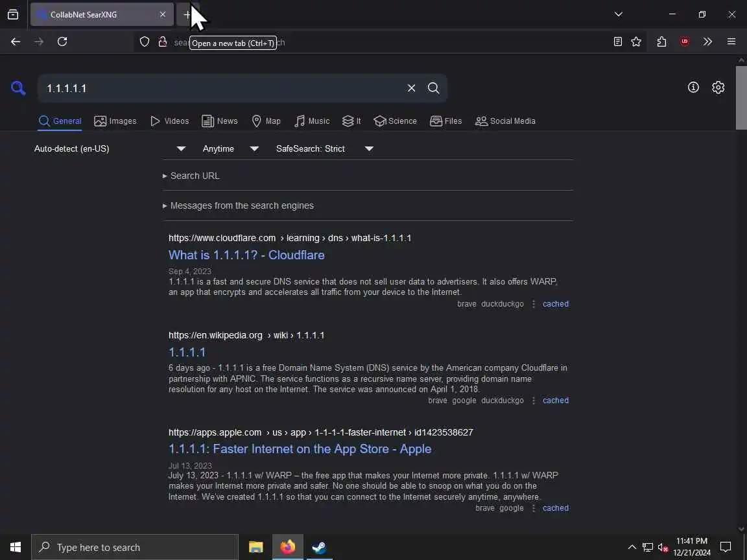747x560 pixels.
Task: Bookmark this page with star icon
Action: pos(636,42)
